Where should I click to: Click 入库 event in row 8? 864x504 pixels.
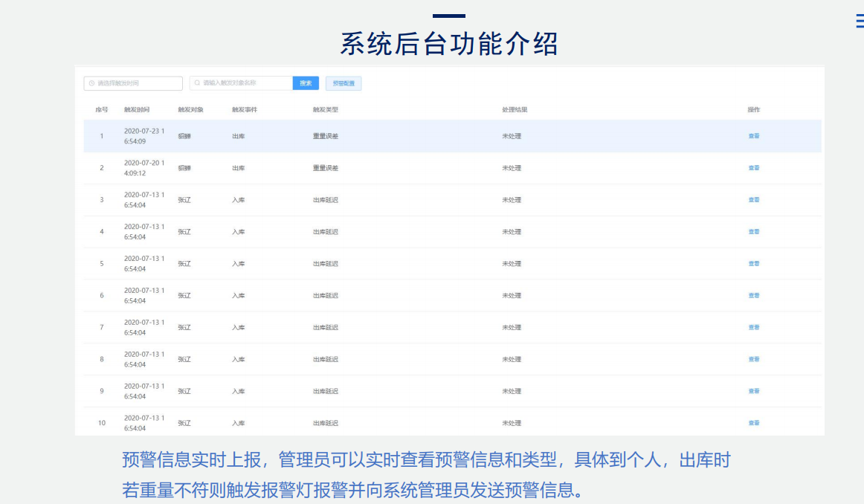239,359
